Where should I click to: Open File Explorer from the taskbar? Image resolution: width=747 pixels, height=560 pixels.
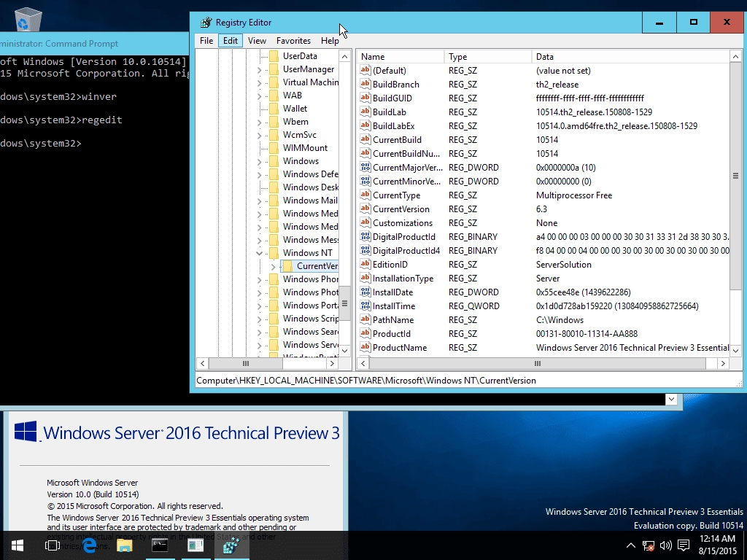point(124,545)
